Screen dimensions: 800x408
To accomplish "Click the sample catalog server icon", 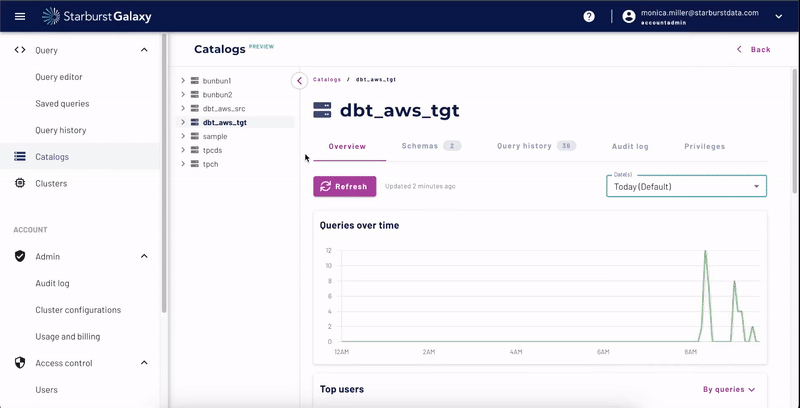I will [194, 136].
